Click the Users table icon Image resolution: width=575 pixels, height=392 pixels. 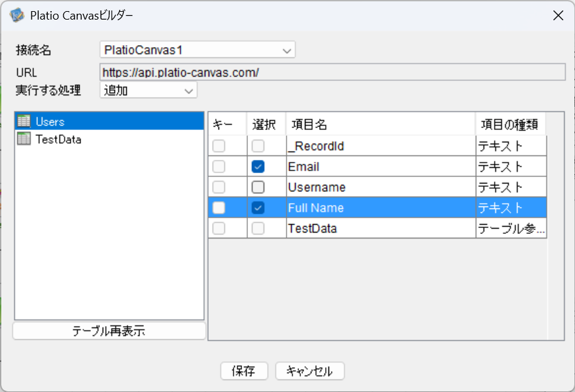point(24,122)
